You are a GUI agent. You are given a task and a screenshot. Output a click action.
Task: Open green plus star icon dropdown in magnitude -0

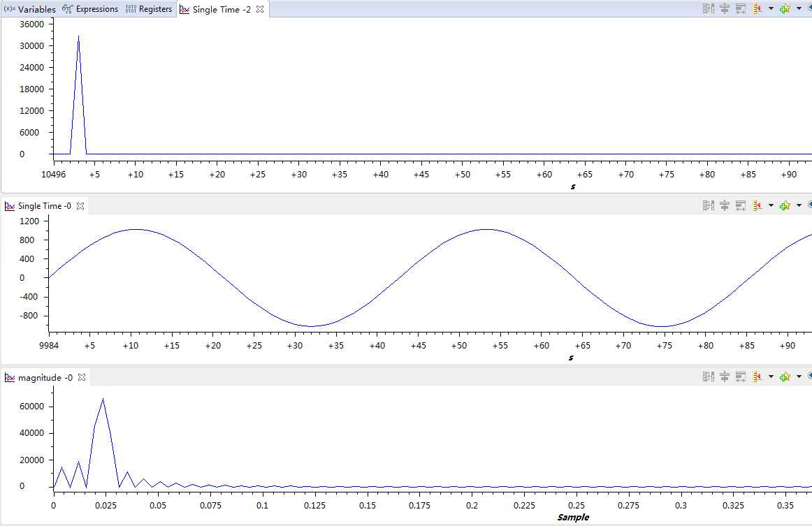pos(799,377)
